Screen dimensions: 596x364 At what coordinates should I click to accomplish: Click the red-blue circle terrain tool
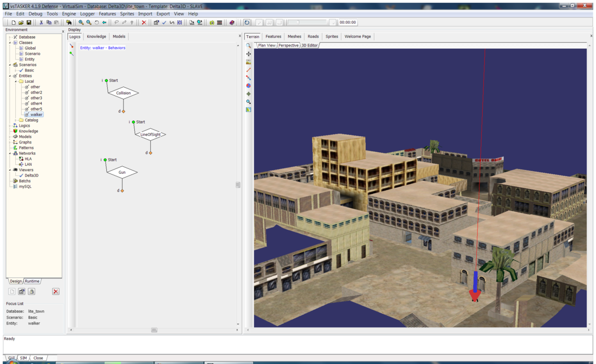coord(249,86)
